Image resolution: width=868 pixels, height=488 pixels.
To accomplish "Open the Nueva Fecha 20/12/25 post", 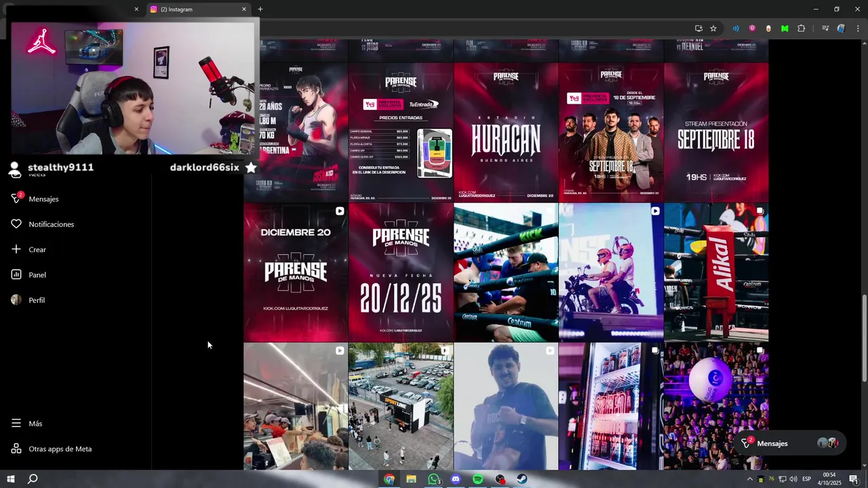I will [401, 272].
